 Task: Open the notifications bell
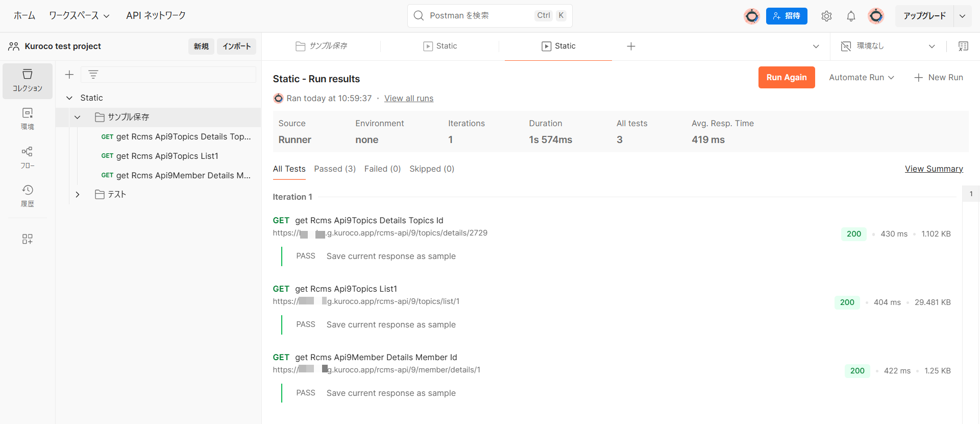coord(851,16)
